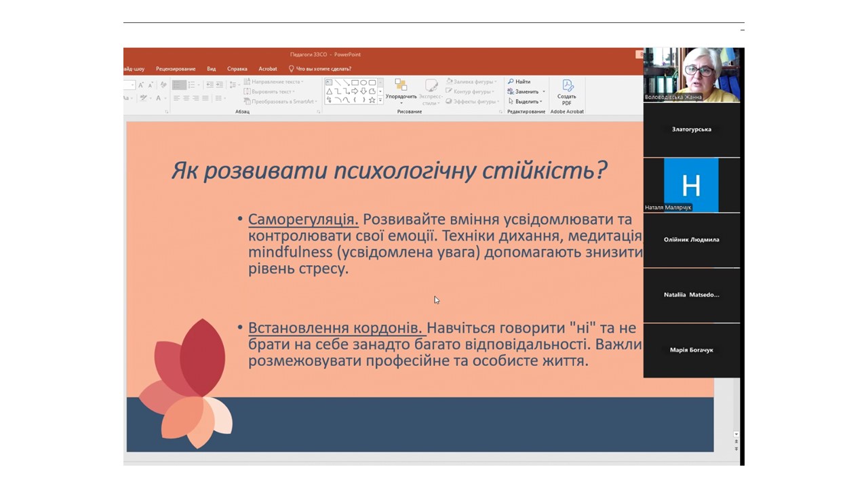Click the Заменить button
Screen dimensions: 868x488
[x=524, y=91]
